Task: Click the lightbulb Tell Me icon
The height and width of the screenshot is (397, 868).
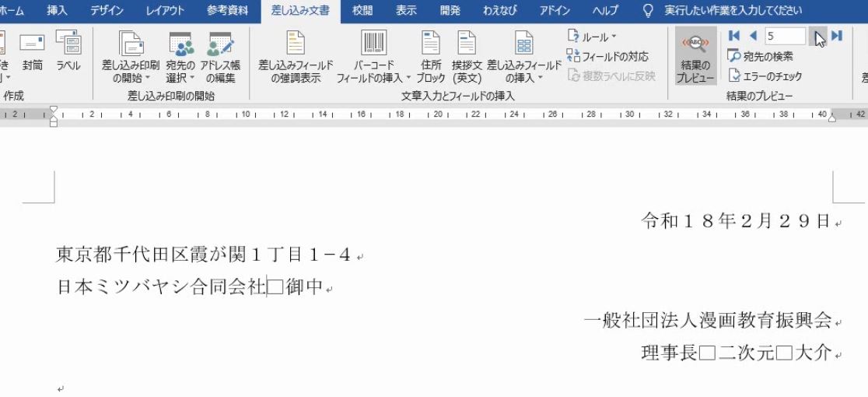Action: click(x=649, y=11)
